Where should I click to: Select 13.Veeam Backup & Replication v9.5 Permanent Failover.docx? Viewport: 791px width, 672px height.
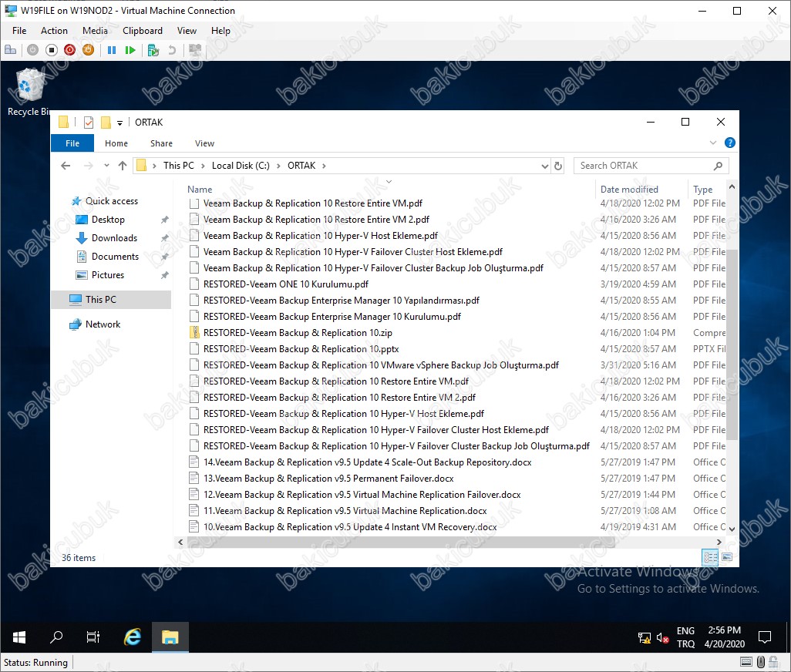click(x=328, y=479)
